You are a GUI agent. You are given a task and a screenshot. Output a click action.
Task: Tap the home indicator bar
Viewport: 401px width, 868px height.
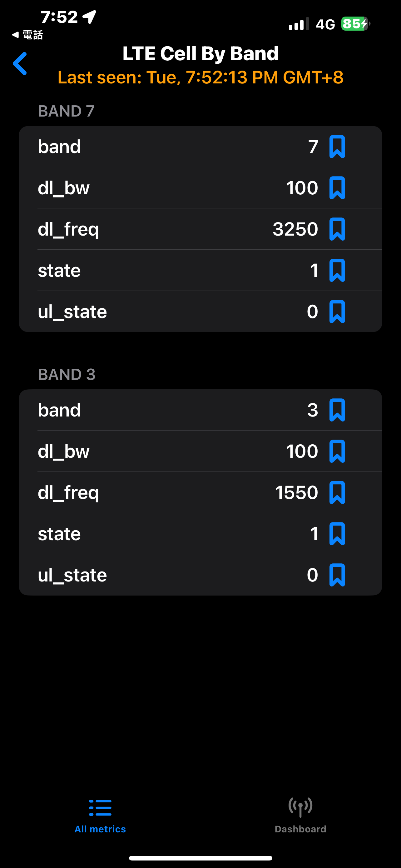(x=200, y=858)
